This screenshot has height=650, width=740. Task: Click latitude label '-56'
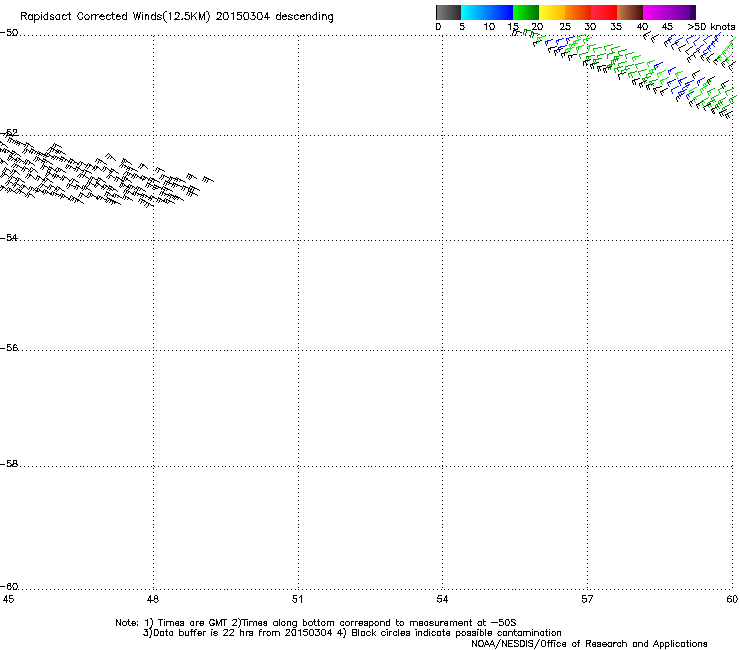(x=9, y=348)
